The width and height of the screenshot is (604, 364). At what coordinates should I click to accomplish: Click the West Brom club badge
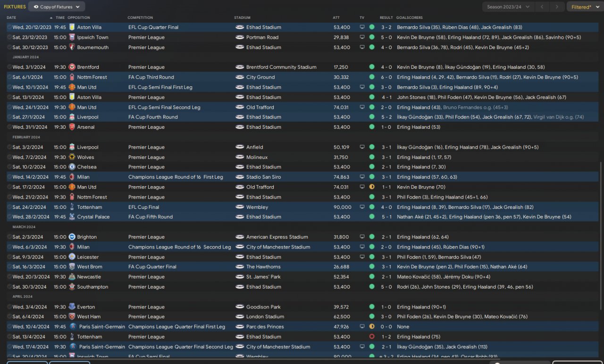pyautogui.click(x=72, y=267)
